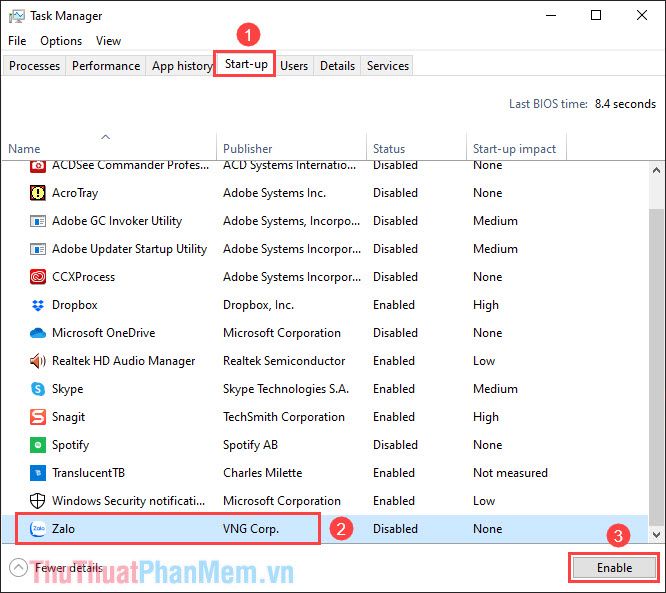The image size is (666, 593).
Task: Select the Microsoft OneDrive entry name
Action: (x=104, y=333)
